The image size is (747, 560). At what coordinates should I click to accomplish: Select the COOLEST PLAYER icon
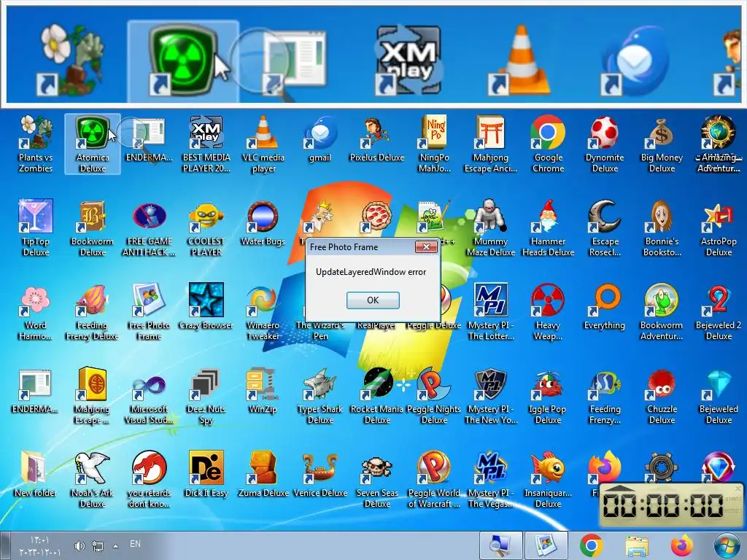click(x=206, y=227)
